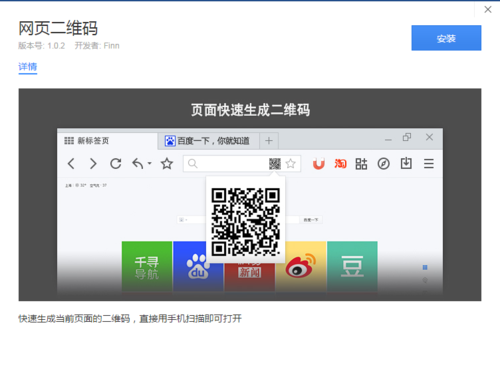Close the extension details dialog
Screen dimensions: 500x379
point(488,10)
